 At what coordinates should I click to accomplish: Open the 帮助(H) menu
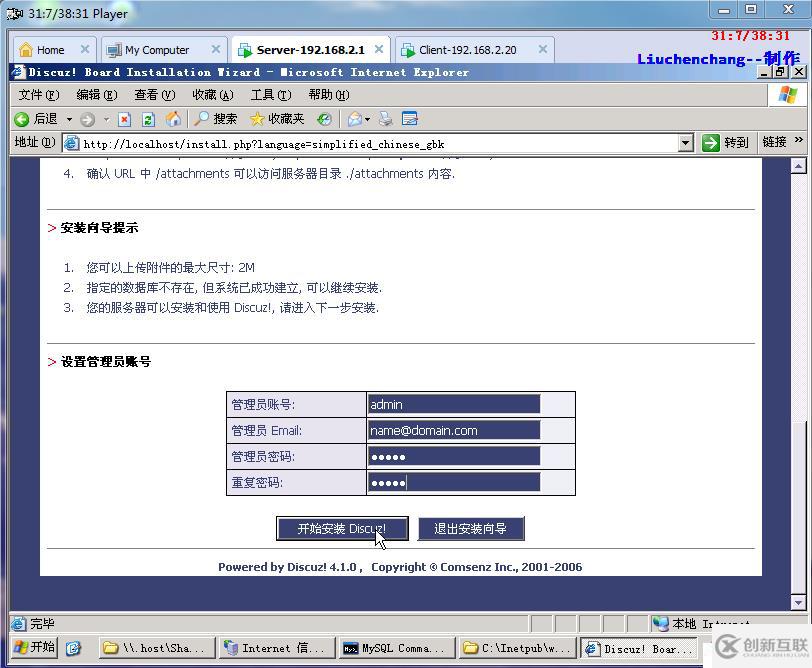pos(329,95)
